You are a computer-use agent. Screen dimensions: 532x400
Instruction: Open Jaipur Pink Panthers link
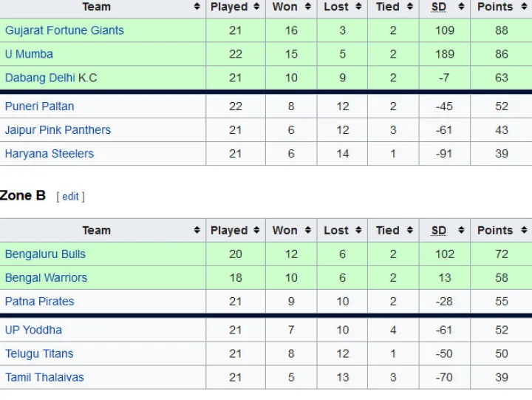pos(58,130)
